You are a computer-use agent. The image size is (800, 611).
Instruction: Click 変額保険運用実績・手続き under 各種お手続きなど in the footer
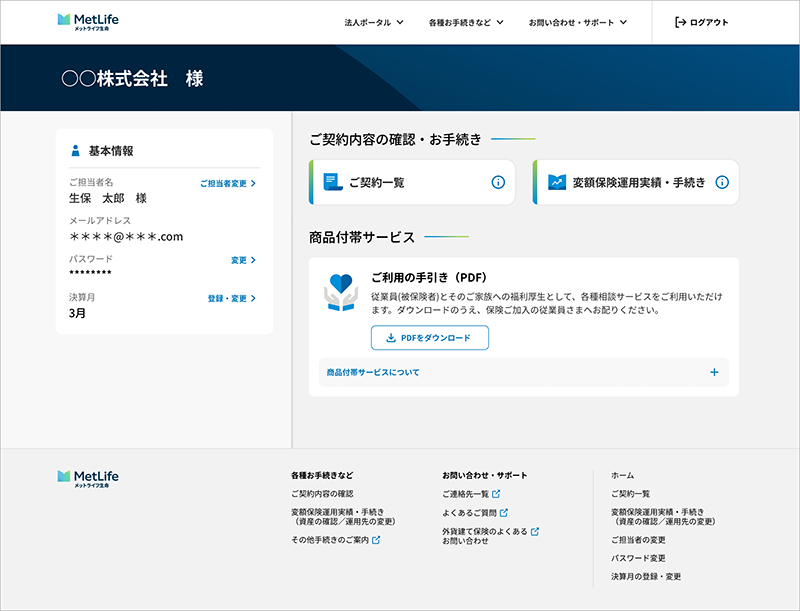coord(343,517)
